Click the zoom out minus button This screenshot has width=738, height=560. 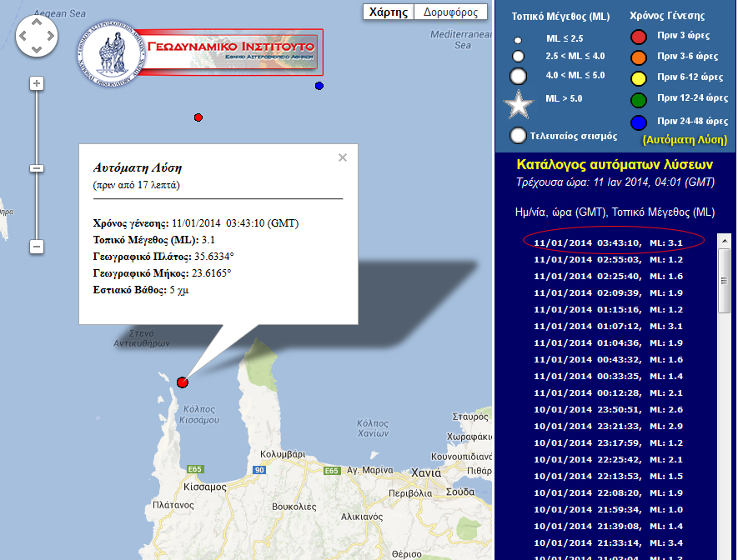36,247
